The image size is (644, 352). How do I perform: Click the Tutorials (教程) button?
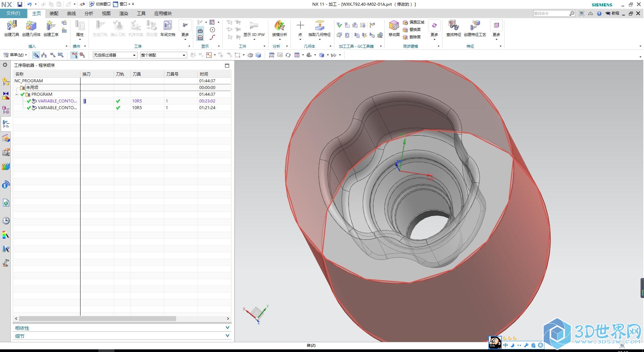point(612,13)
